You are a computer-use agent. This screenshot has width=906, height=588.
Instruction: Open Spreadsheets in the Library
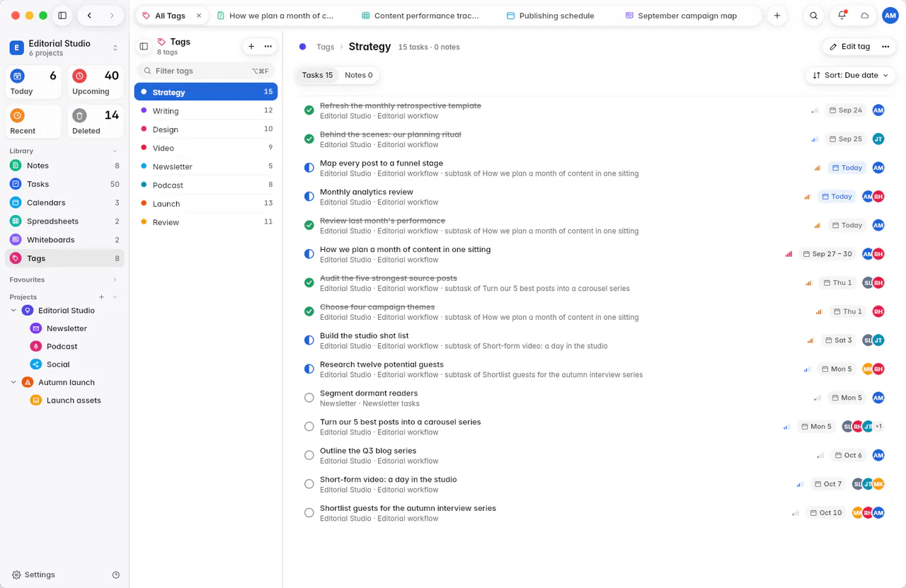(x=64, y=221)
